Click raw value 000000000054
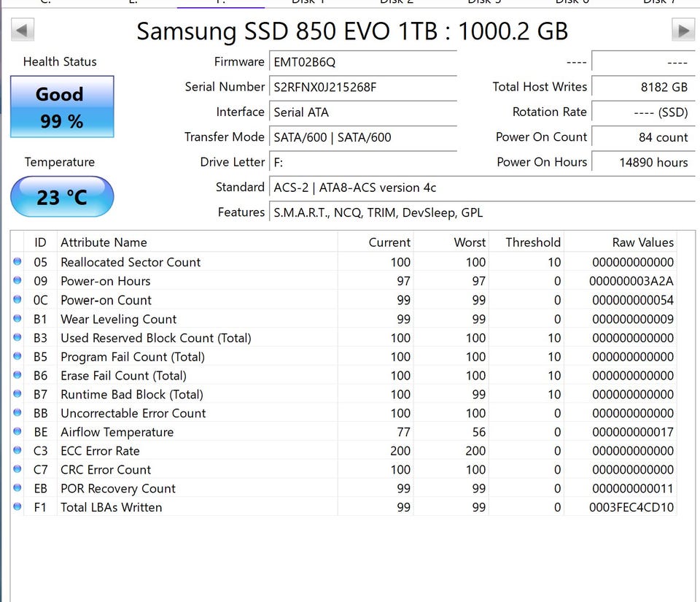Image resolution: width=700 pixels, height=602 pixels. (633, 300)
